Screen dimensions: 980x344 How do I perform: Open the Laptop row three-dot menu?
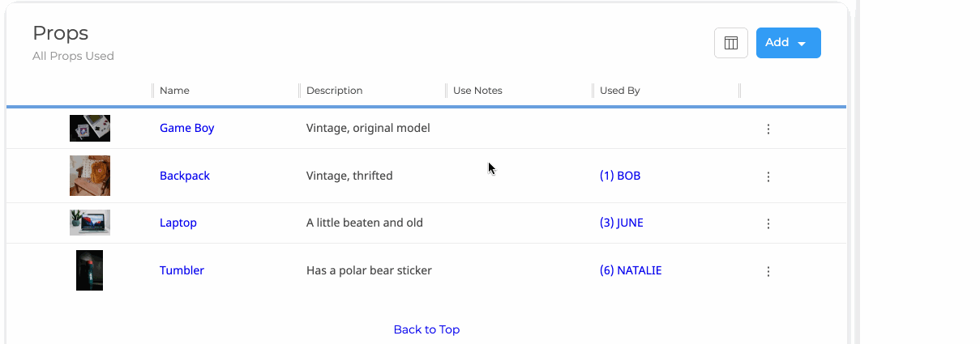coord(768,223)
